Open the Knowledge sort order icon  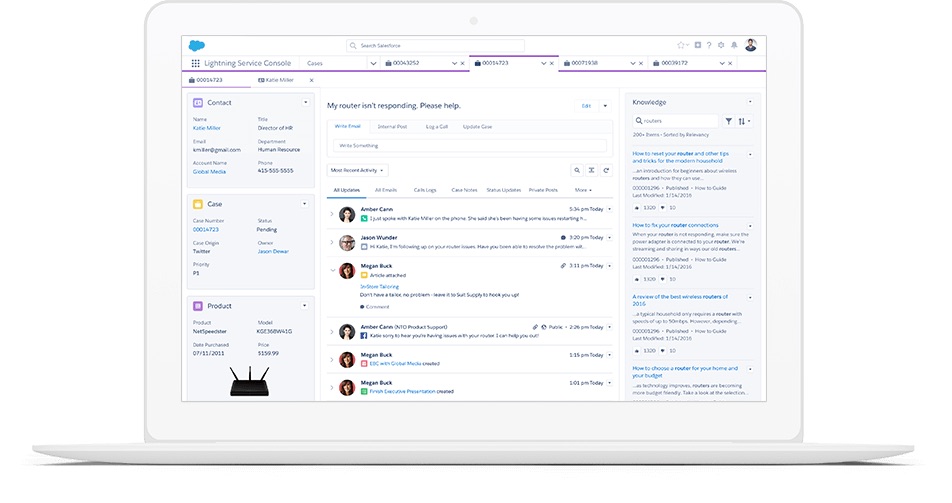(x=744, y=121)
